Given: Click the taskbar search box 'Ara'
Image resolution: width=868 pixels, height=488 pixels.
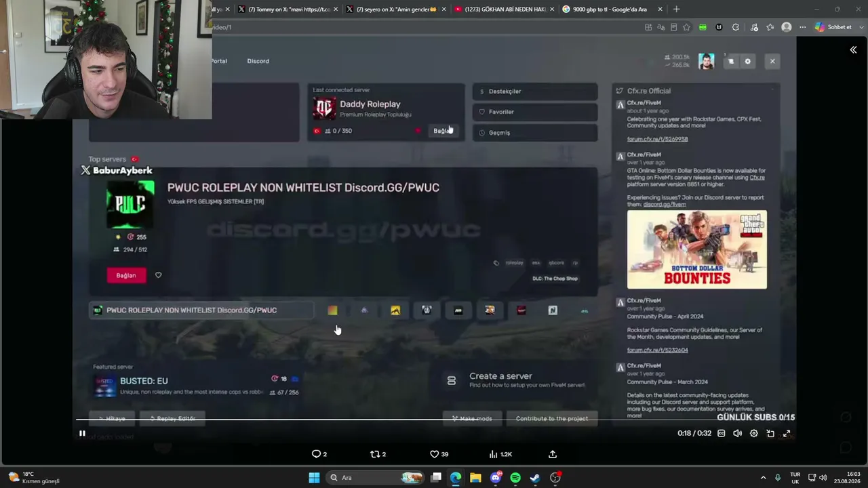Looking at the screenshot, I should (x=376, y=478).
